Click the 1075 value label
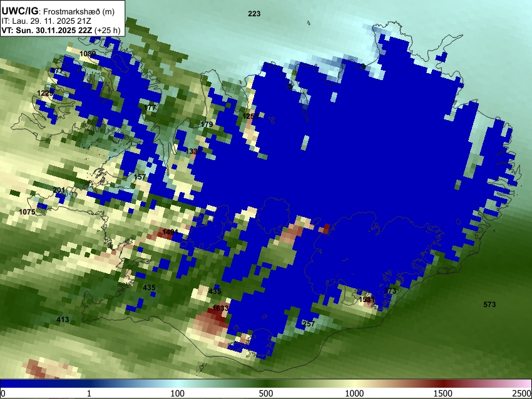The image size is (532, 399). pyautogui.click(x=27, y=212)
